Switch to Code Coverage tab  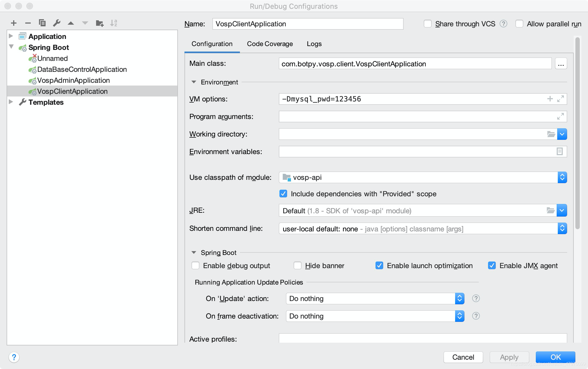click(270, 44)
